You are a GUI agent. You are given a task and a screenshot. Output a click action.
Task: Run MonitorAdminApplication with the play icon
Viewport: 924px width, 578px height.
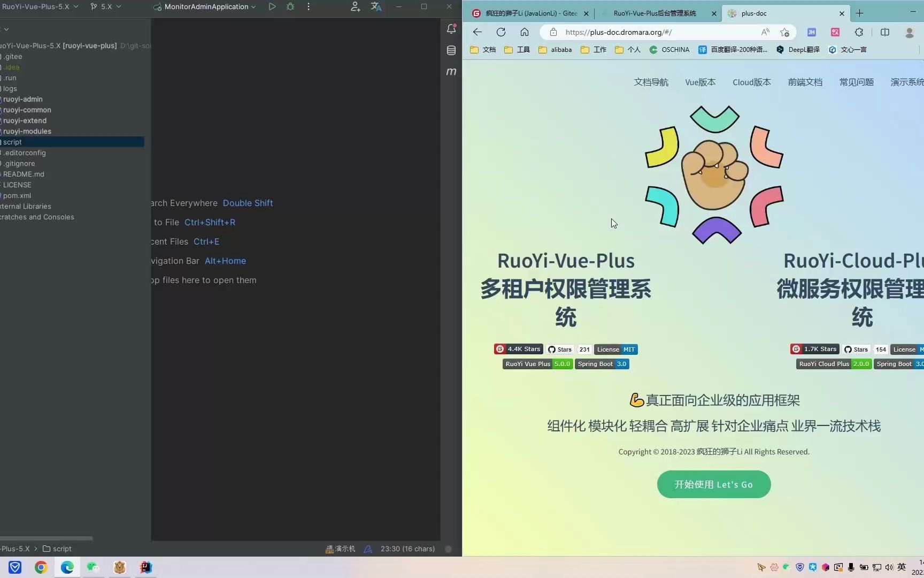272,6
